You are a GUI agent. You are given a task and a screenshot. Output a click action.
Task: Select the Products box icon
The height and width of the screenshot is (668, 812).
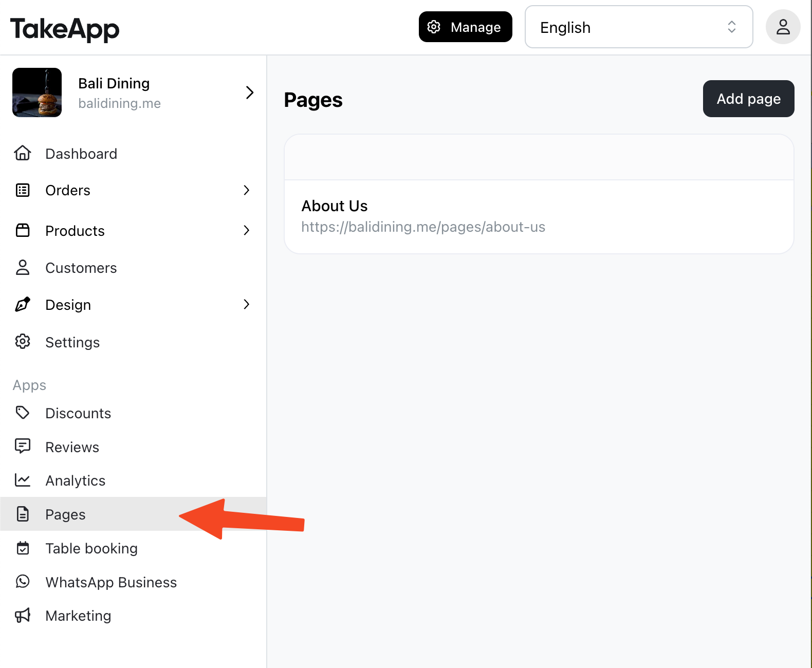pos(23,230)
